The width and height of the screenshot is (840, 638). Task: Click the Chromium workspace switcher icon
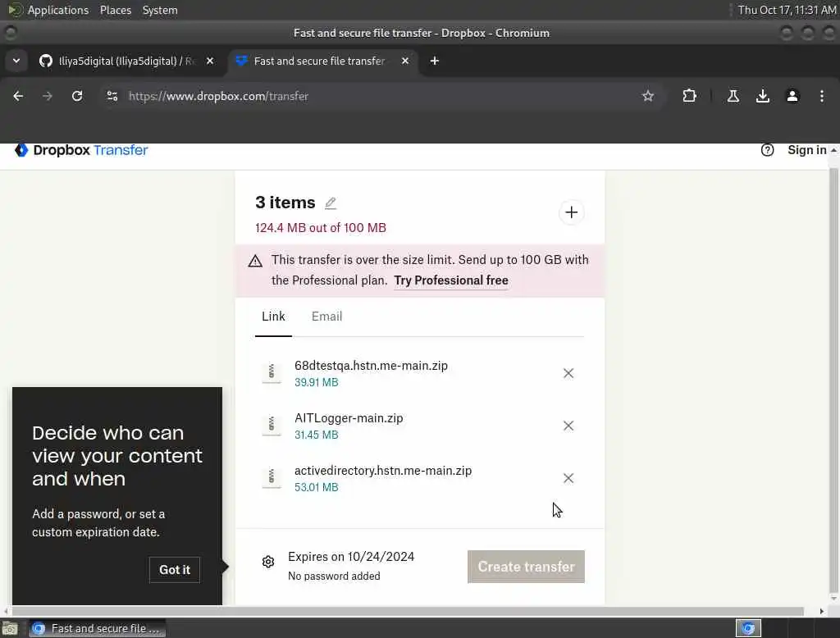(748, 628)
